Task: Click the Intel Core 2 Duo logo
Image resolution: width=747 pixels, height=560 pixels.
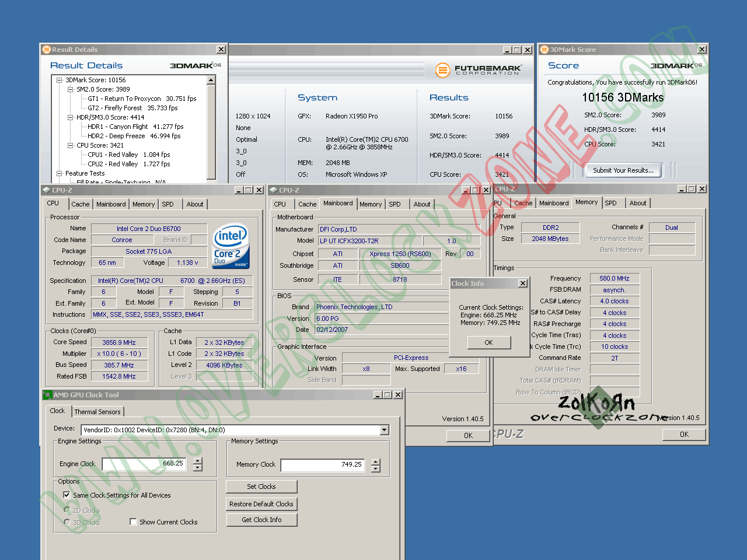Action: click(x=231, y=246)
